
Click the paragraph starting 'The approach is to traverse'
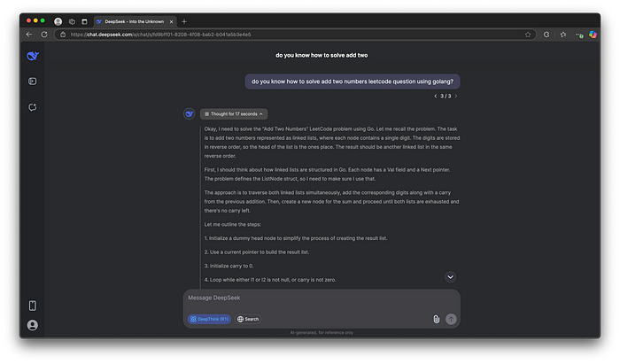[x=331, y=202]
